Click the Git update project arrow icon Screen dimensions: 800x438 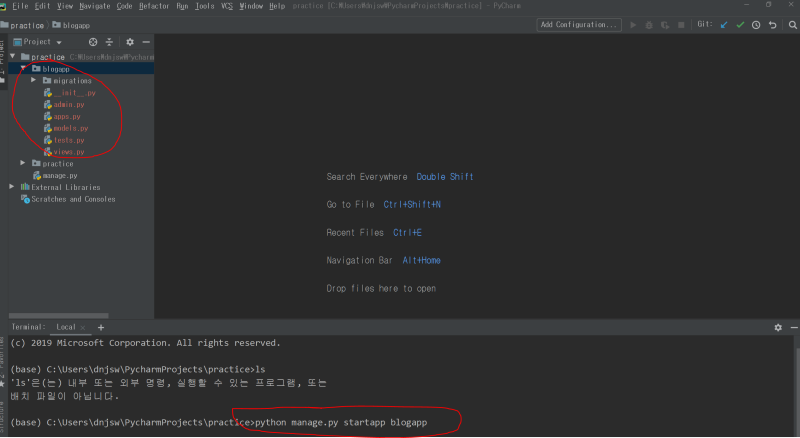click(724, 25)
